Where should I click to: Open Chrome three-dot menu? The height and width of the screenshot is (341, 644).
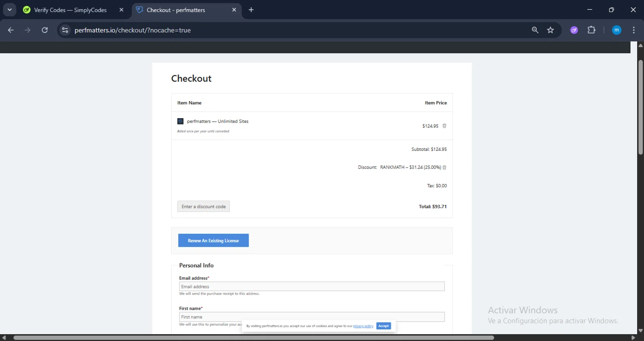click(634, 30)
